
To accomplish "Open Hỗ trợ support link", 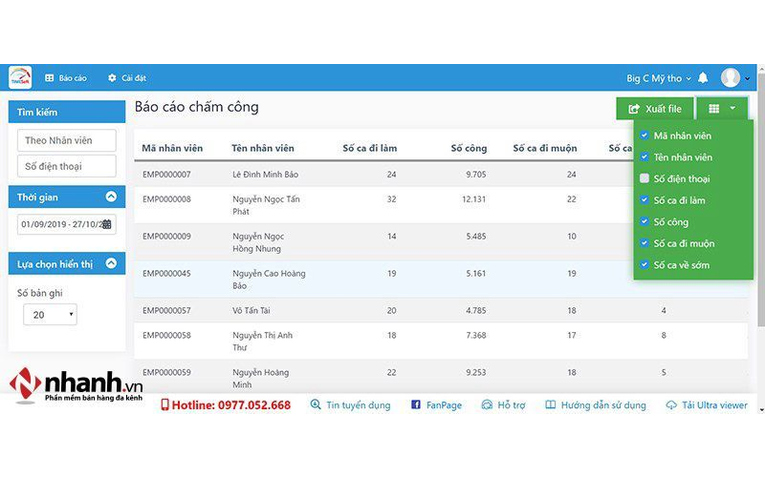I will click(x=511, y=405).
